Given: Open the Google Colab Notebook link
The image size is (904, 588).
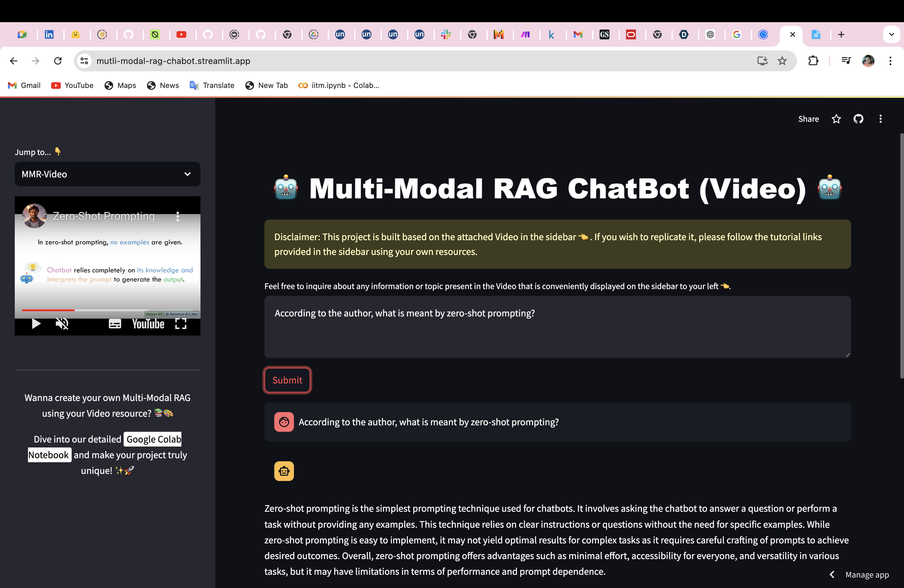Looking at the screenshot, I should [153, 439].
